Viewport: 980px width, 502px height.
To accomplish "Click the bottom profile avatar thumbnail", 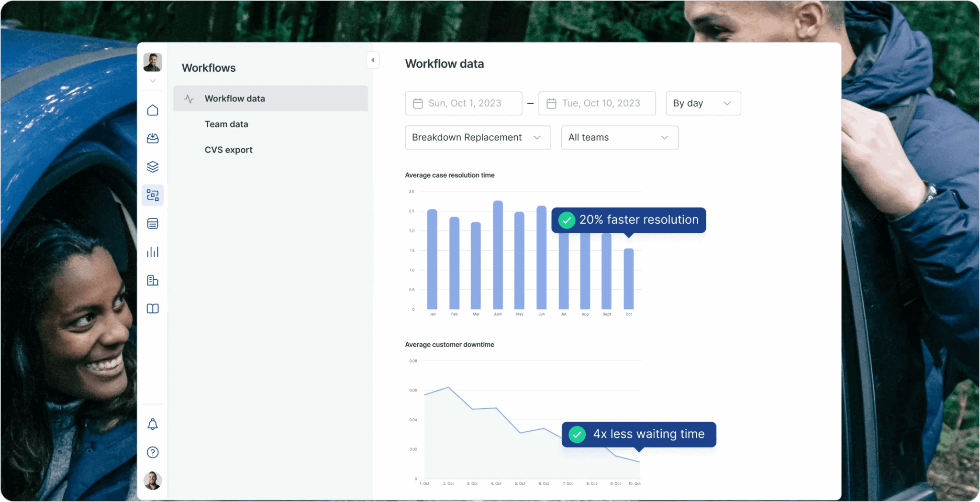I will coord(153,481).
